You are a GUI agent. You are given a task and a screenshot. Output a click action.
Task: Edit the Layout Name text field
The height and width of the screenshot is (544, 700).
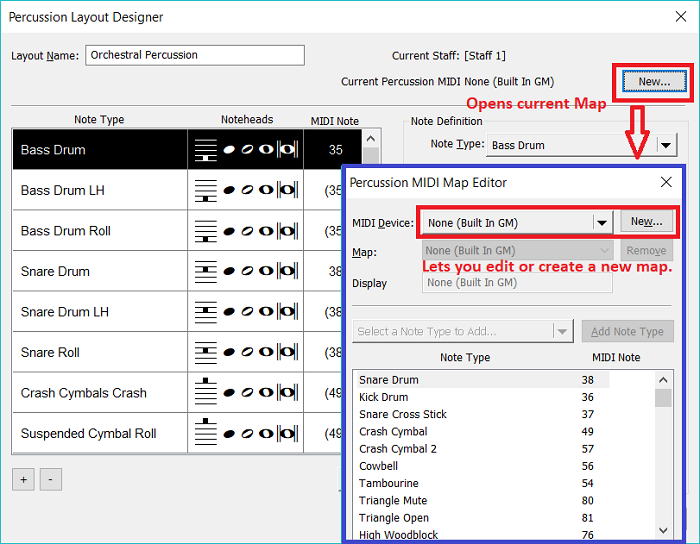coord(195,55)
